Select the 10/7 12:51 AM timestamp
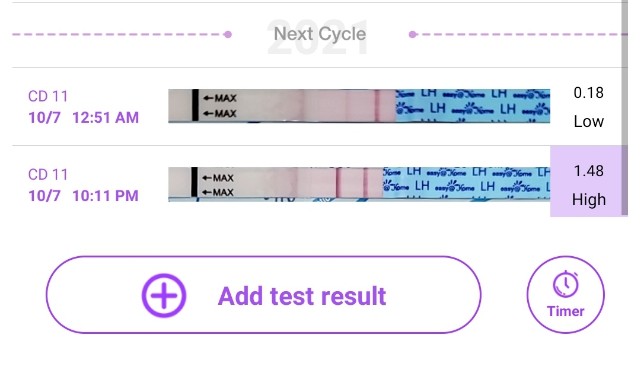This screenshot has width=640, height=373. pos(84,118)
